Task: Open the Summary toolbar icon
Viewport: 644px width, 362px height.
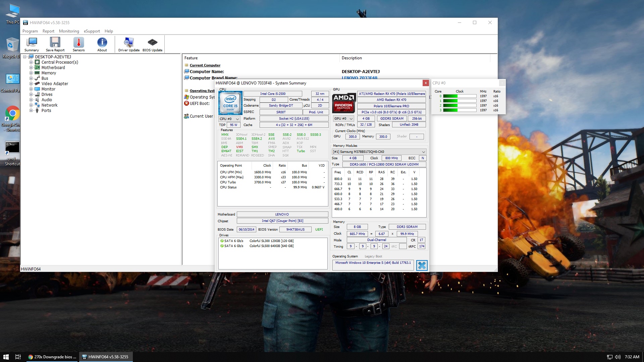Action: click(x=32, y=44)
